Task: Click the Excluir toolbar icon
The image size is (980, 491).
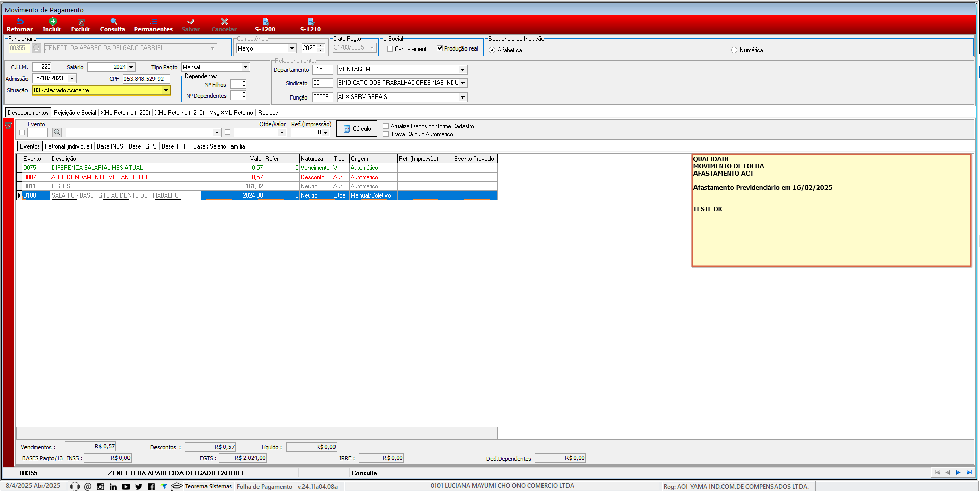Action: [x=81, y=21]
